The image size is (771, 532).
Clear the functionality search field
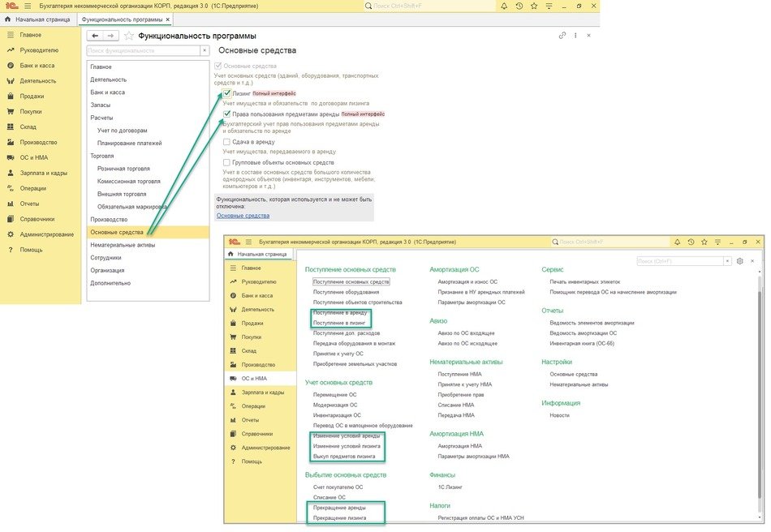tap(205, 50)
